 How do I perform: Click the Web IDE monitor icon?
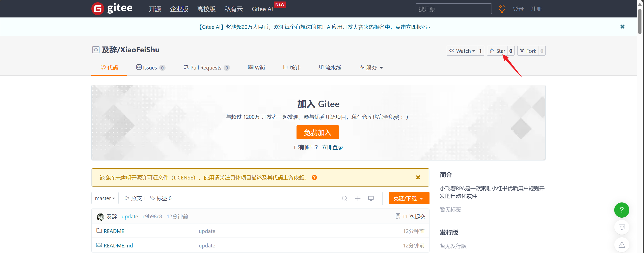coord(371,198)
